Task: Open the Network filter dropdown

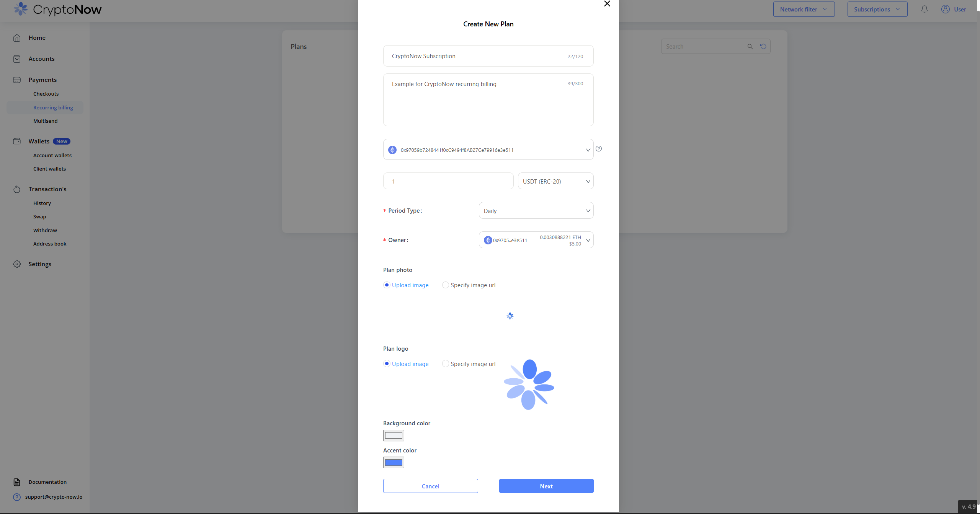Action: click(804, 9)
